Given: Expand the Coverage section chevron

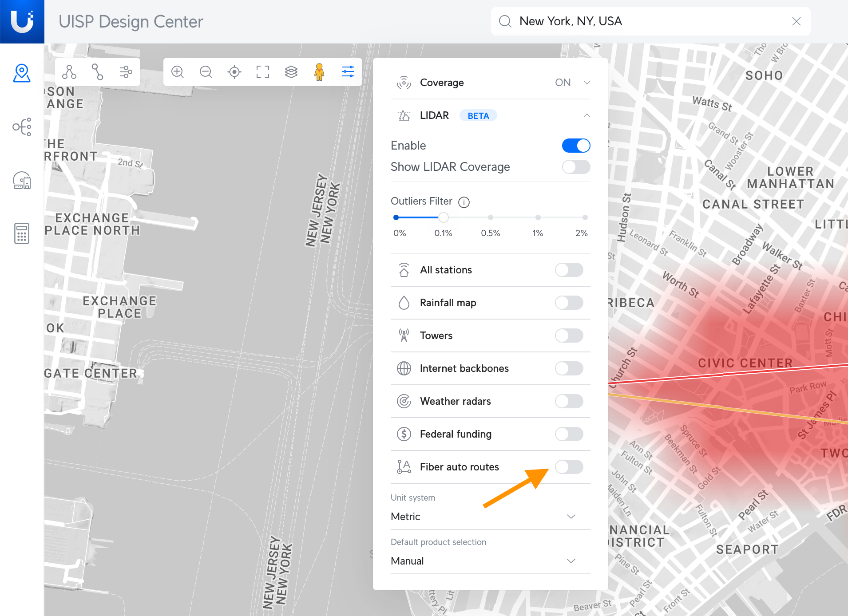Looking at the screenshot, I should coord(586,83).
